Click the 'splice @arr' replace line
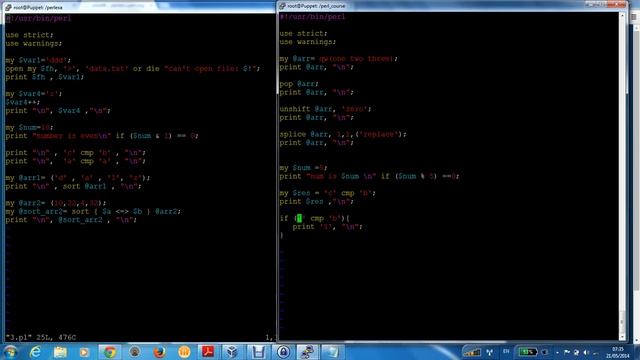The height and width of the screenshot is (360, 640). pyautogui.click(x=343, y=134)
